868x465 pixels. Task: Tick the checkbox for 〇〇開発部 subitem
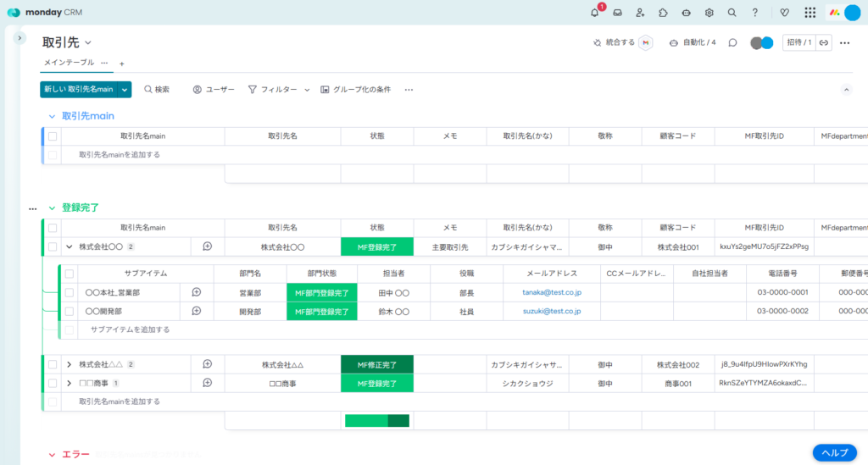coord(70,312)
